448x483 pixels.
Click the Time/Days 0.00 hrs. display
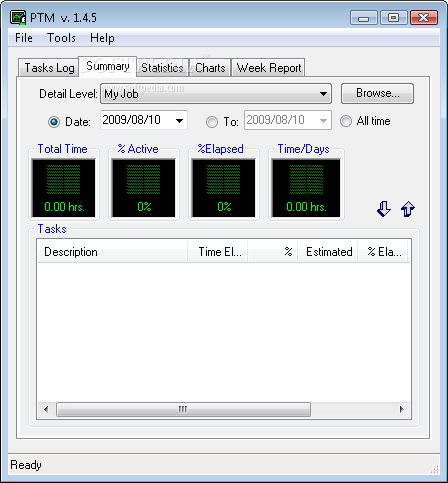tap(306, 188)
